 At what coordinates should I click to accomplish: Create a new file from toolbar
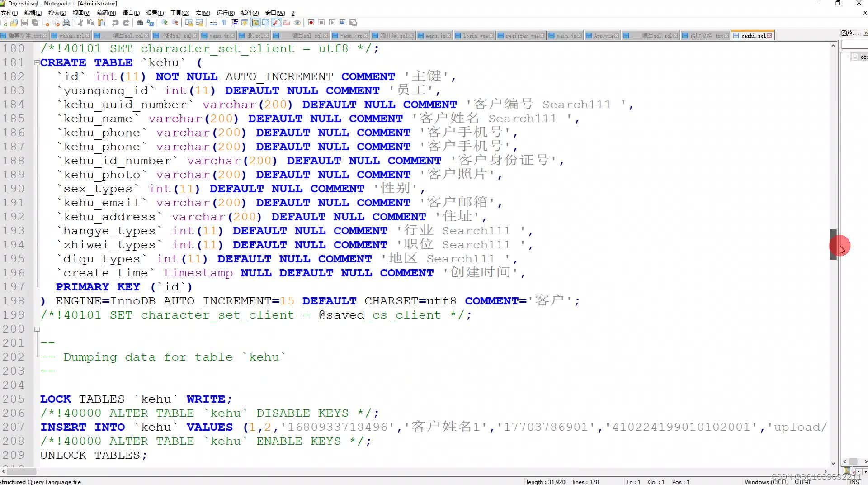tap(4, 23)
